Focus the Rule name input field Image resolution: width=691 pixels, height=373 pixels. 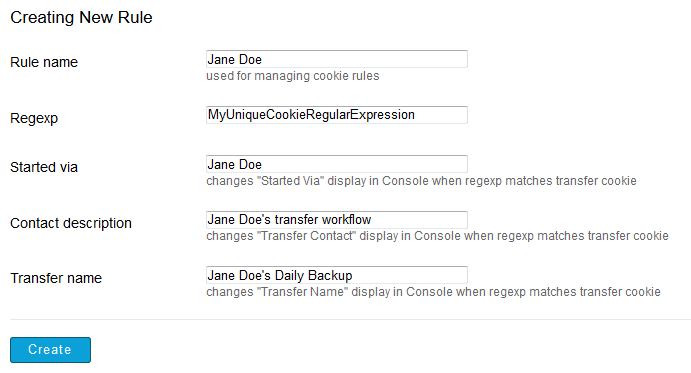click(337, 59)
